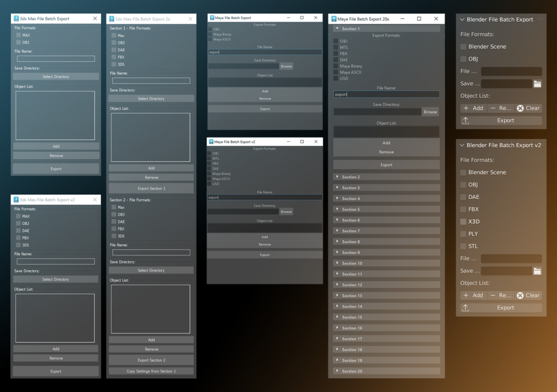Screen dimensions: 557x392
Task: Enable OBJ checkbox in 3ds Max File Batch Export
Action: tap(18, 42)
